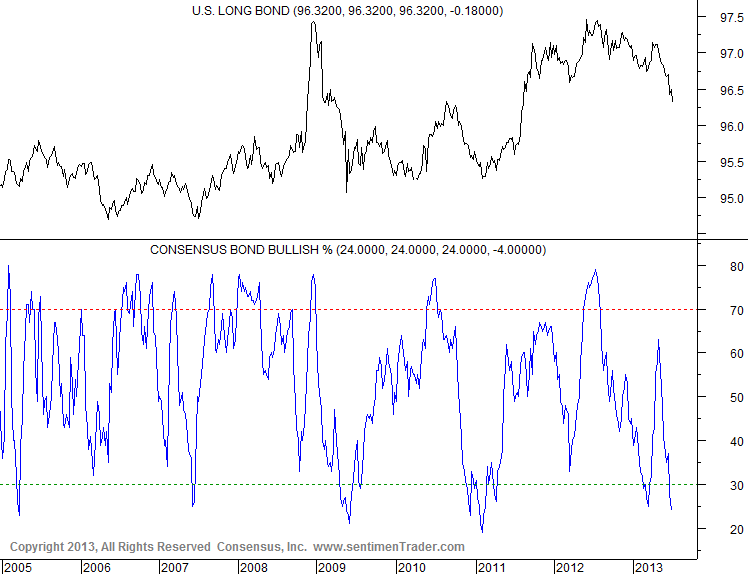Select the 2007 year label on the timeline
The height and width of the screenshot is (574, 748).
[175, 567]
